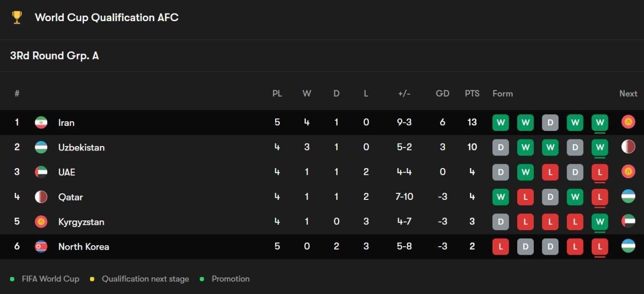
Task: Click Kyrgyzstan's next opponent UAE flag
Action: coord(628,222)
